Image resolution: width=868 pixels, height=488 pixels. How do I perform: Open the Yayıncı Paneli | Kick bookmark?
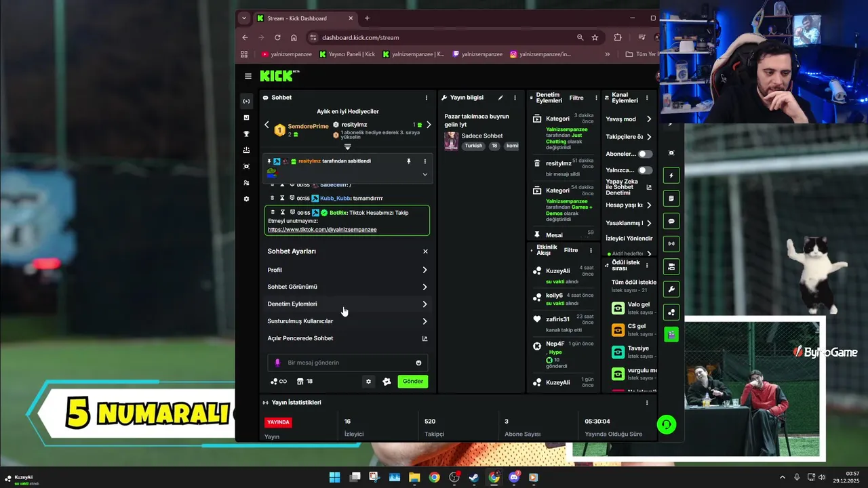tap(347, 54)
